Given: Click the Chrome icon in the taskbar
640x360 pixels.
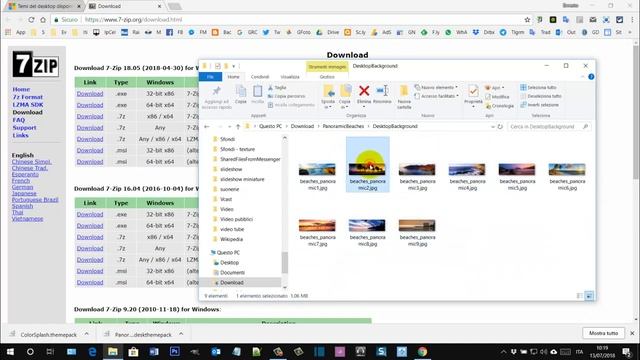Looking at the screenshot, I should tap(422, 351).
